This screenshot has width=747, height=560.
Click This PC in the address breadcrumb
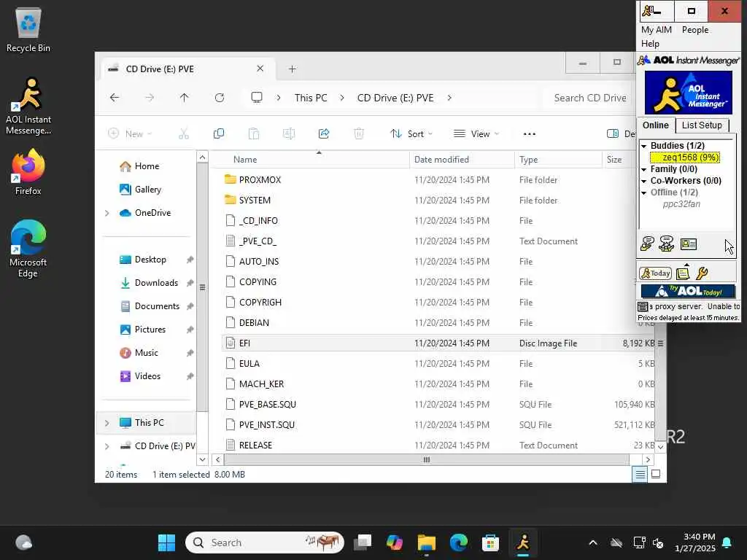tap(311, 98)
